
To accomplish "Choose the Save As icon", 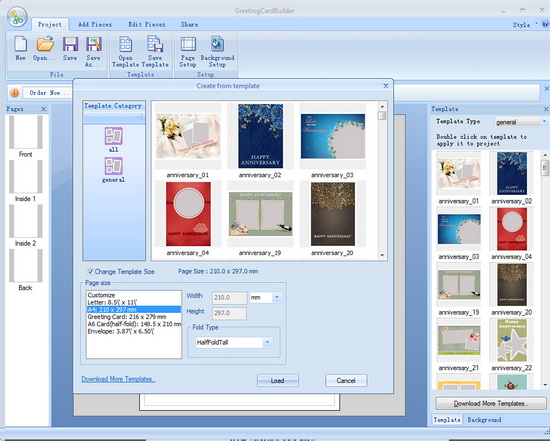I will pos(94,45).
